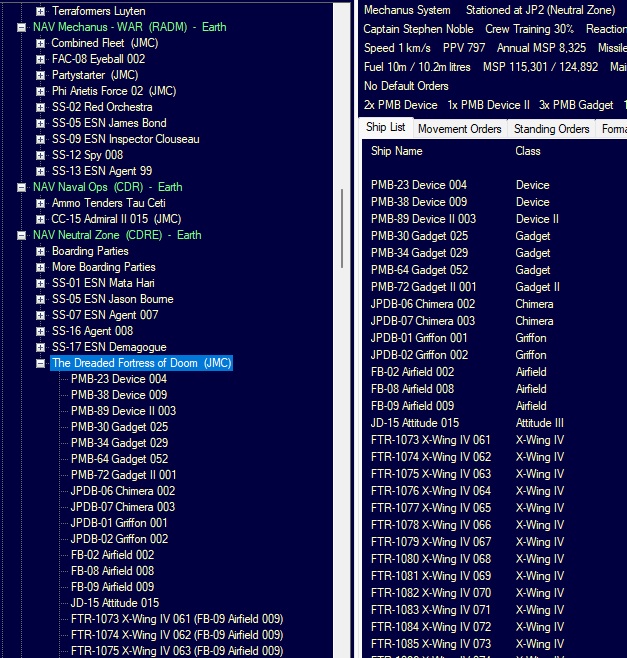Select JPDB-02 Griffon 002 in tree

[119, 539]
